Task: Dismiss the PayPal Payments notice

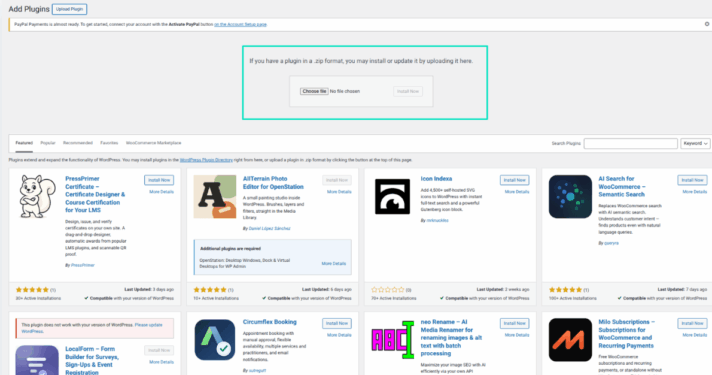Action: point(707,24)
